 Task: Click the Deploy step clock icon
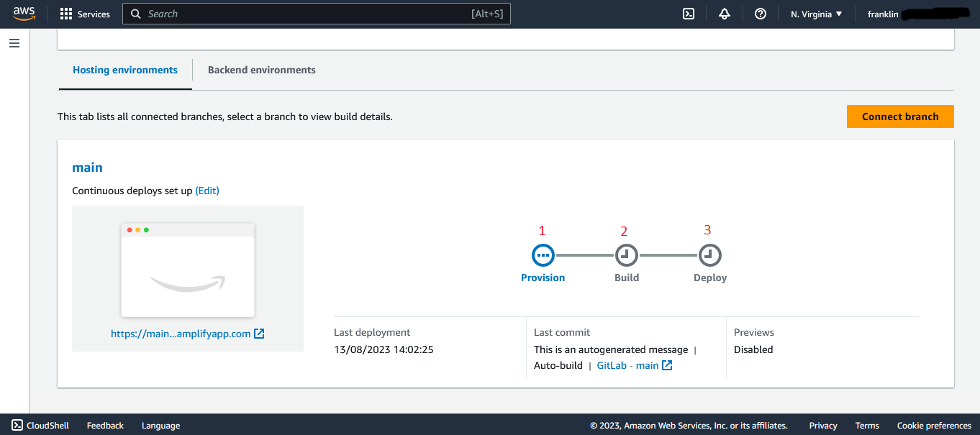click(x=709, y=255)
